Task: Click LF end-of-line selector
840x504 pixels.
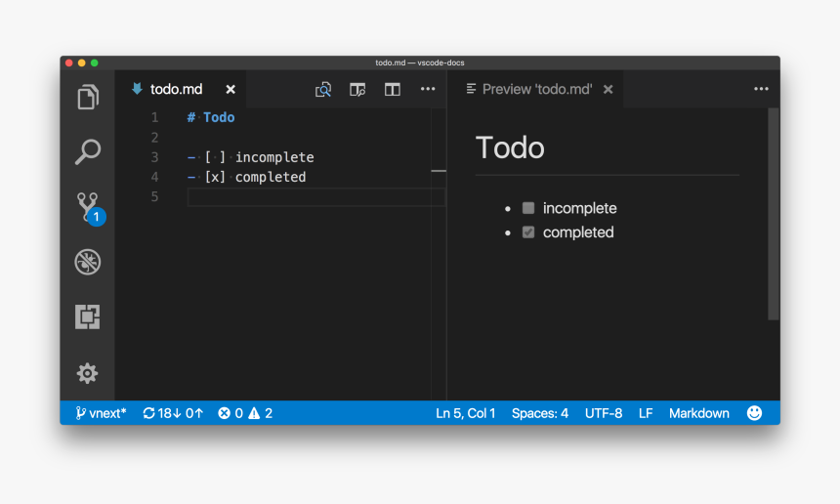Action: [646, 413]
